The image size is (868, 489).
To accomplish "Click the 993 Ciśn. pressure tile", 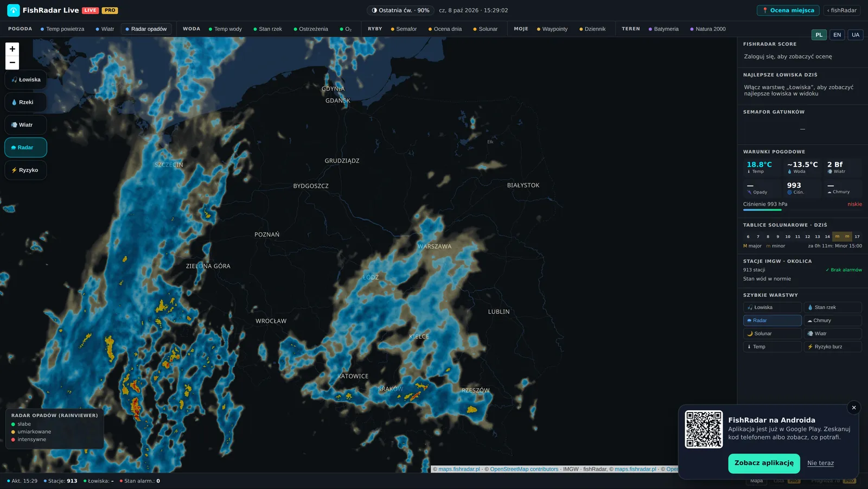I will coord(802,188).
